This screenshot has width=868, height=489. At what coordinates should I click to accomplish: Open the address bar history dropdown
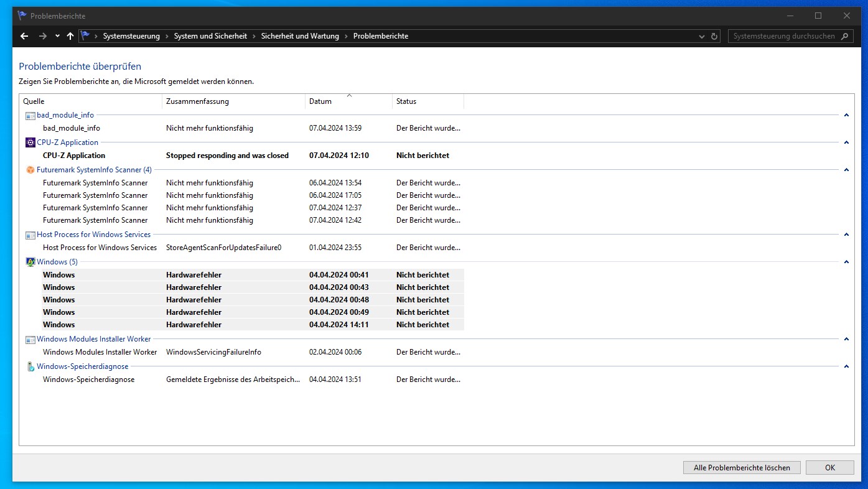(702, 36)
